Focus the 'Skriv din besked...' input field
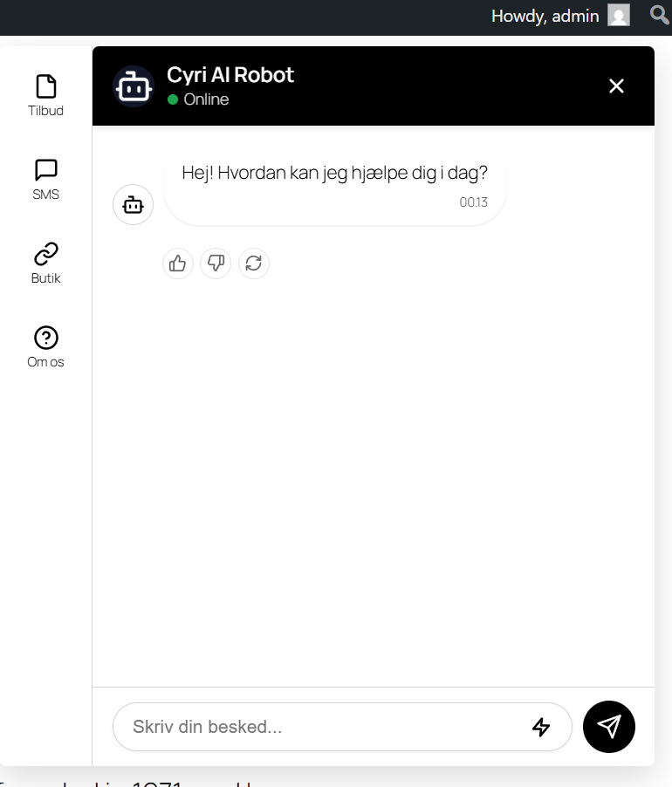 tap(342, 727)
